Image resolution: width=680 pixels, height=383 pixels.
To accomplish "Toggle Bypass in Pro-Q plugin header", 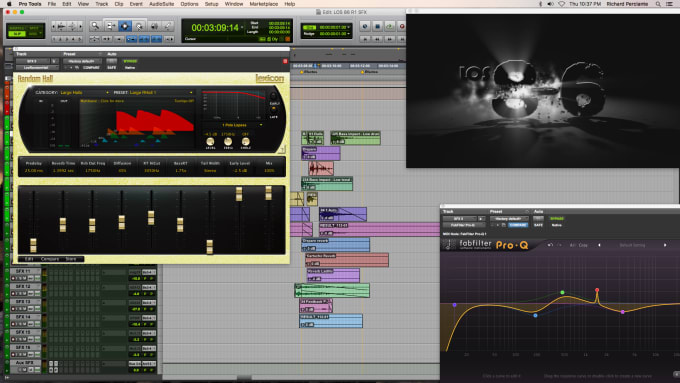I will click(556, 219).
